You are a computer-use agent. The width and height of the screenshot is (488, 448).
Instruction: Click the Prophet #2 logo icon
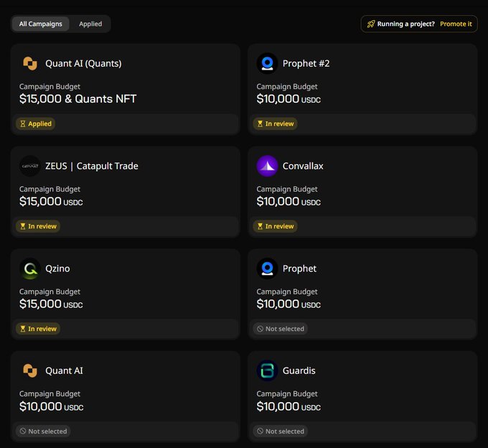pos(267,63)
